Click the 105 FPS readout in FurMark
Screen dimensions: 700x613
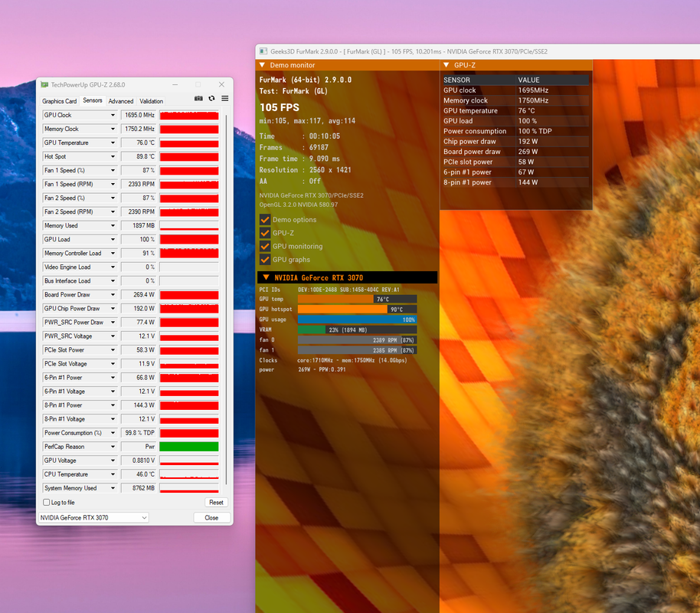click(280, 107)
